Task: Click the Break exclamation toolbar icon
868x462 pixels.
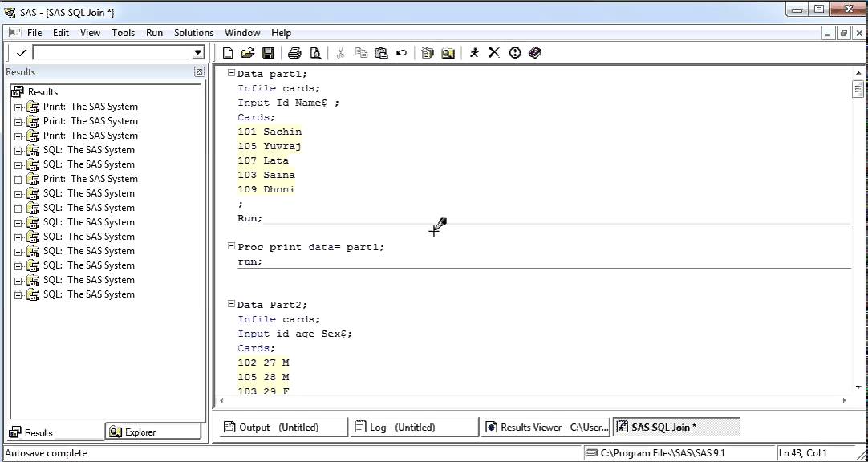Action: (515, 53)
